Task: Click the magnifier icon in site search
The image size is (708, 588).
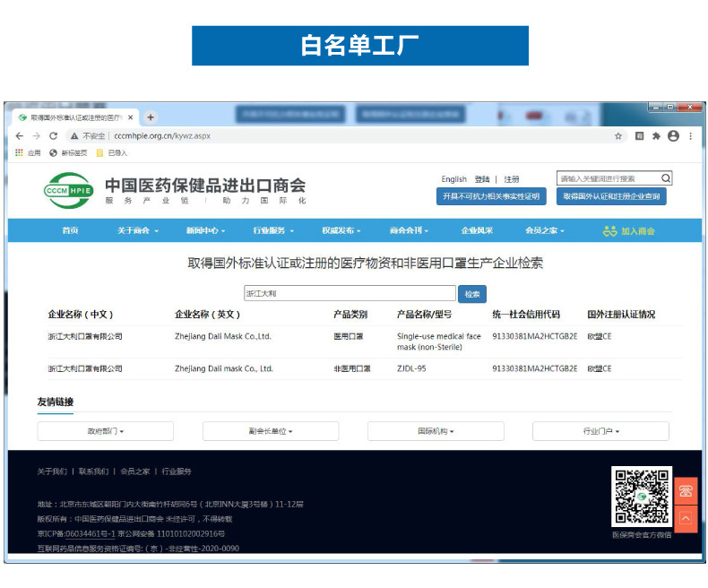Action: click(x=666, y=178)
